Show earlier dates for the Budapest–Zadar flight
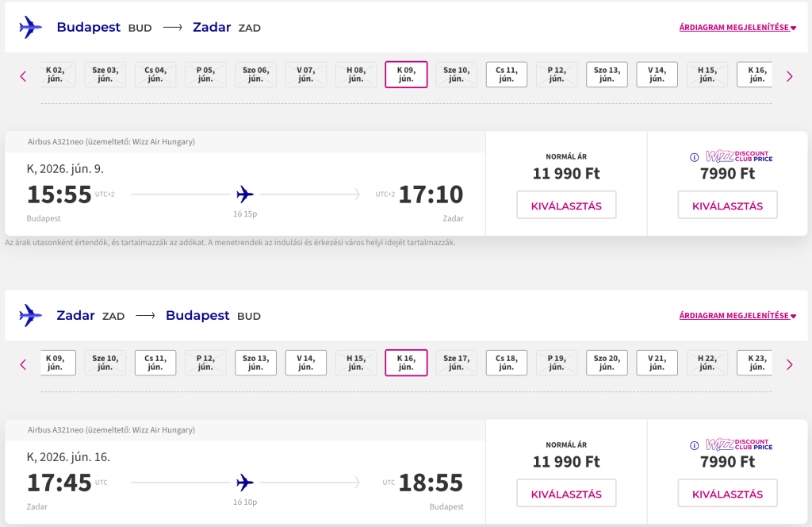812x527 pixels. point(23,76)
